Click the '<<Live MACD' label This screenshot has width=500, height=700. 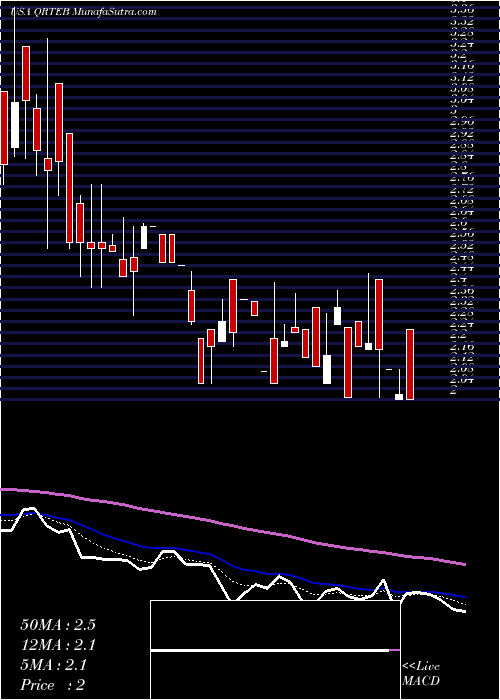pyautogui.click(x=421, y=674)
